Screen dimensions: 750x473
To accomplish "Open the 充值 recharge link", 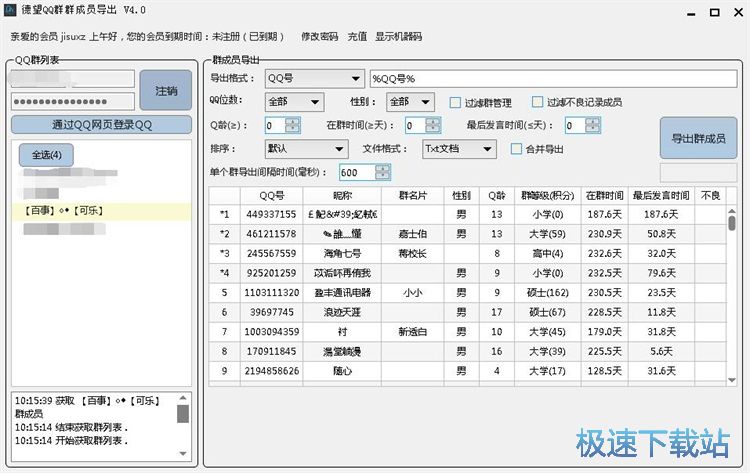I will [x=357, y=37].
